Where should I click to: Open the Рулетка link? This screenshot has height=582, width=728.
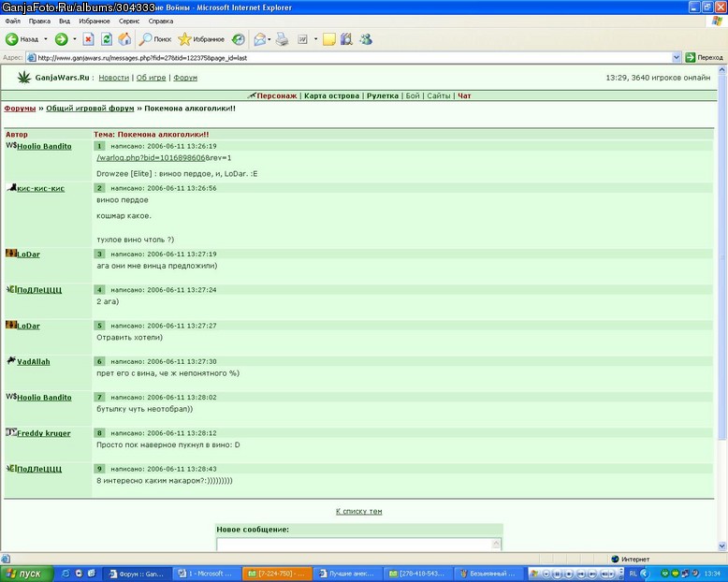[x=383, y=95]
